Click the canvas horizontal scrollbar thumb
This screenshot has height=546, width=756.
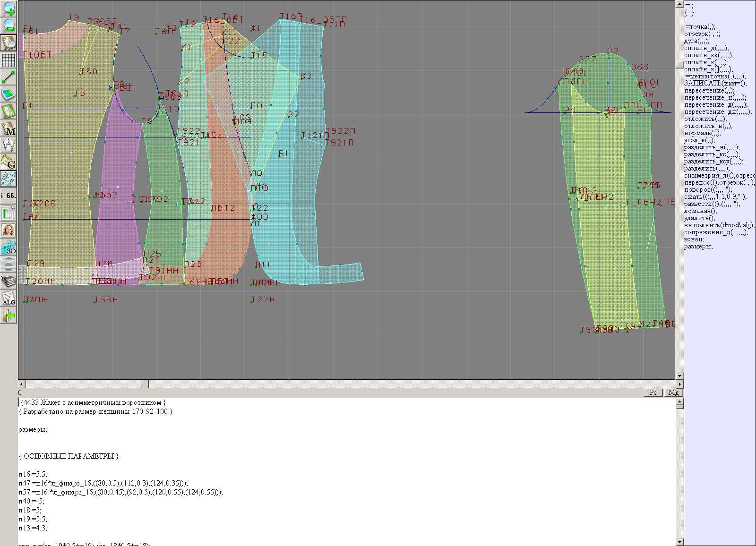(x=145, y=384)
